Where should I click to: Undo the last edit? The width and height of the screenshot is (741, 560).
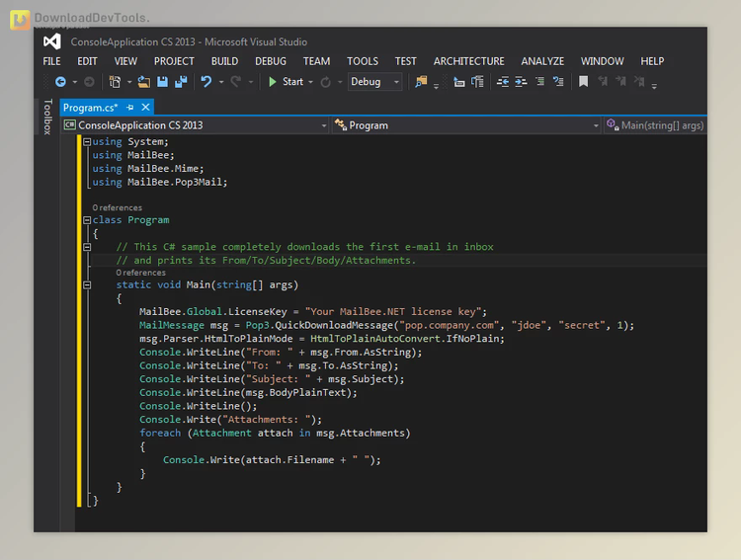pos(206,82)
